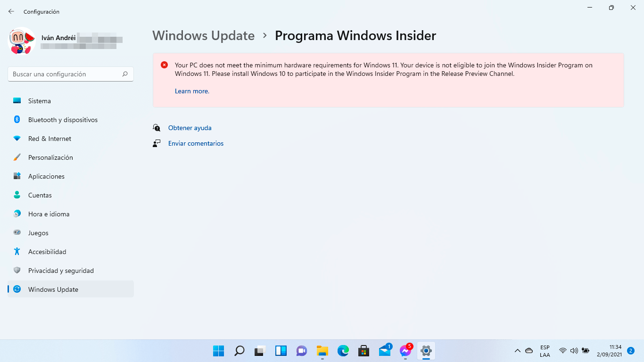Click the Privacidad y seguridad shield icon
Viewport: 644px width, 362px height.
coord(17,271)
